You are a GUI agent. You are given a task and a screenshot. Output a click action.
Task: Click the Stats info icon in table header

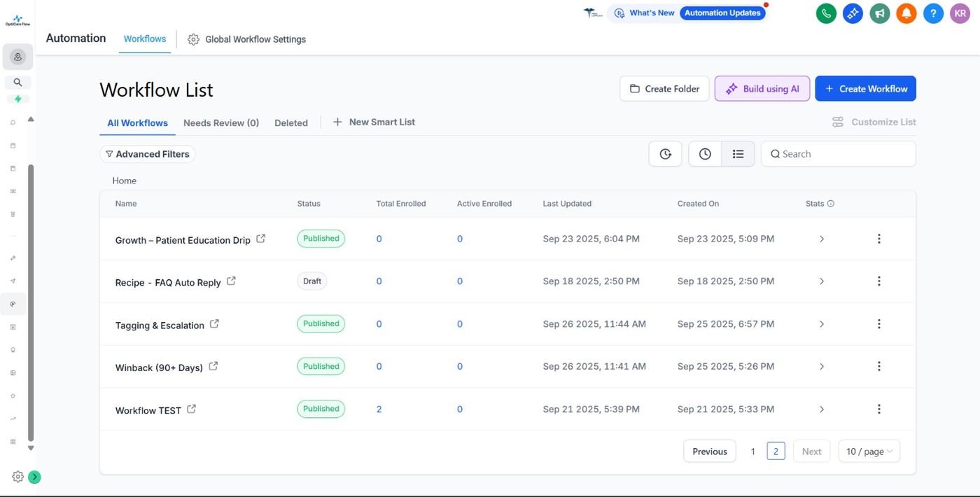click(x=831, y=204)
